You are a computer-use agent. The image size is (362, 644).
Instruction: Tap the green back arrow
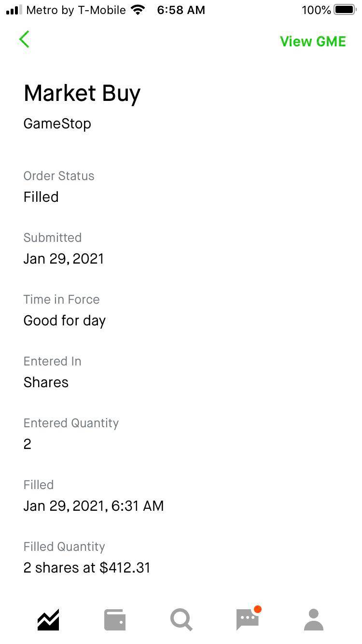[25, 40]
